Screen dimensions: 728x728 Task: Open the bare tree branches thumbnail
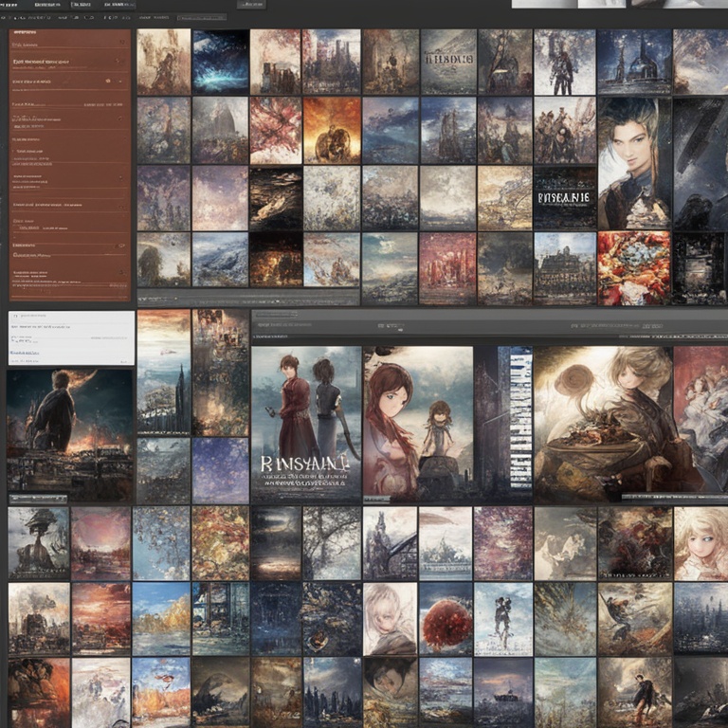332,543
